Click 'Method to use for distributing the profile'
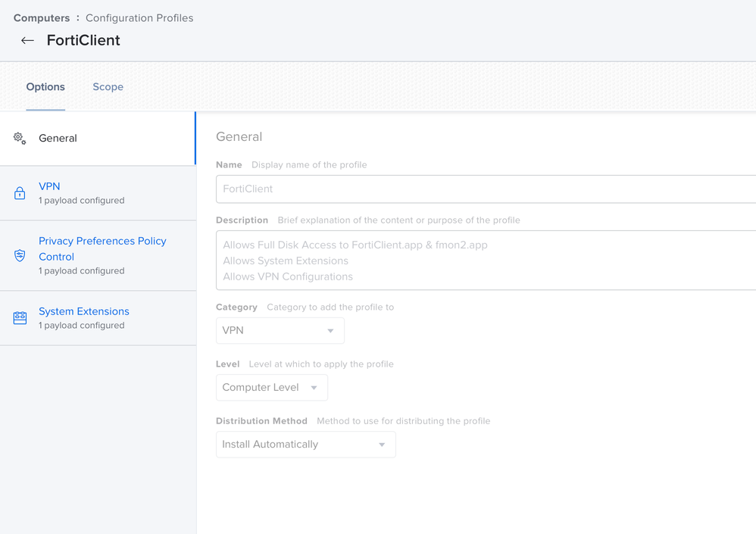The height and width of the screenshot is (534, 756). point(404,421)
